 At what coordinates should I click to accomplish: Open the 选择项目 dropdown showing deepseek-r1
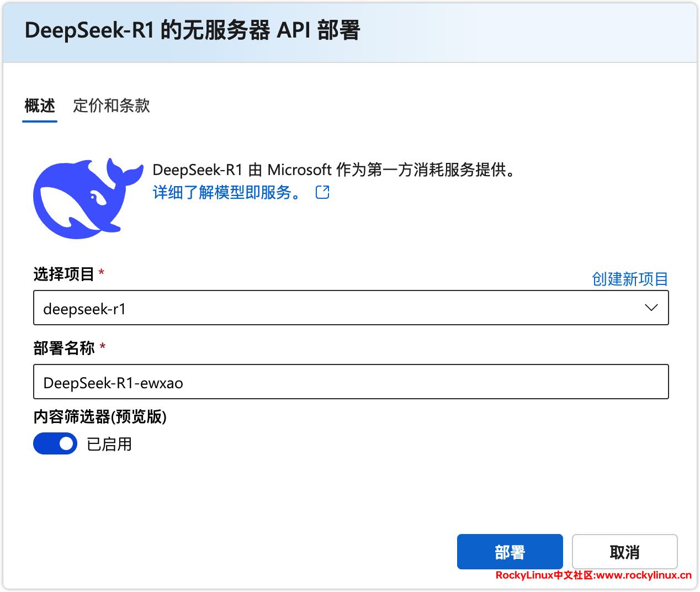[x=342, y=308]
